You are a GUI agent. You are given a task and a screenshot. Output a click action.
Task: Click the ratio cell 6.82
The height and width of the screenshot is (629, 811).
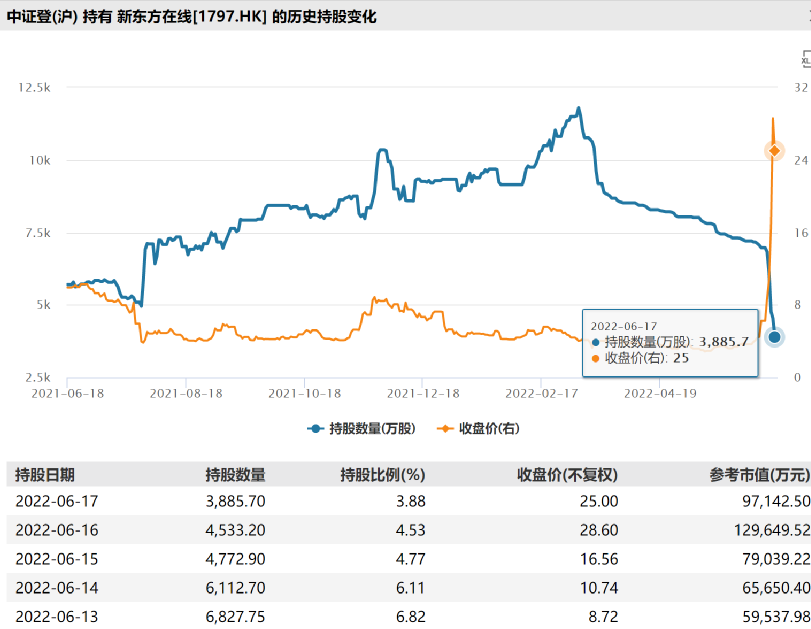411,617
